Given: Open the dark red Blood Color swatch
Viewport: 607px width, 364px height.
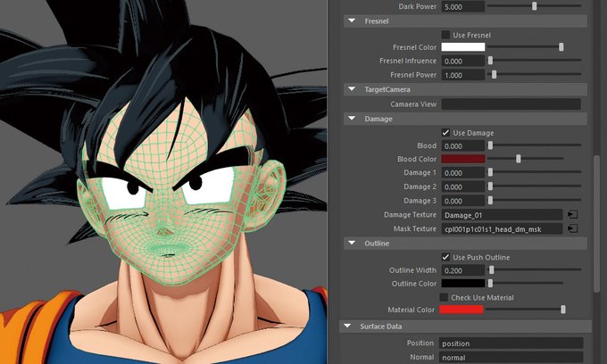Looking at the screenshot, I should 463,159.
